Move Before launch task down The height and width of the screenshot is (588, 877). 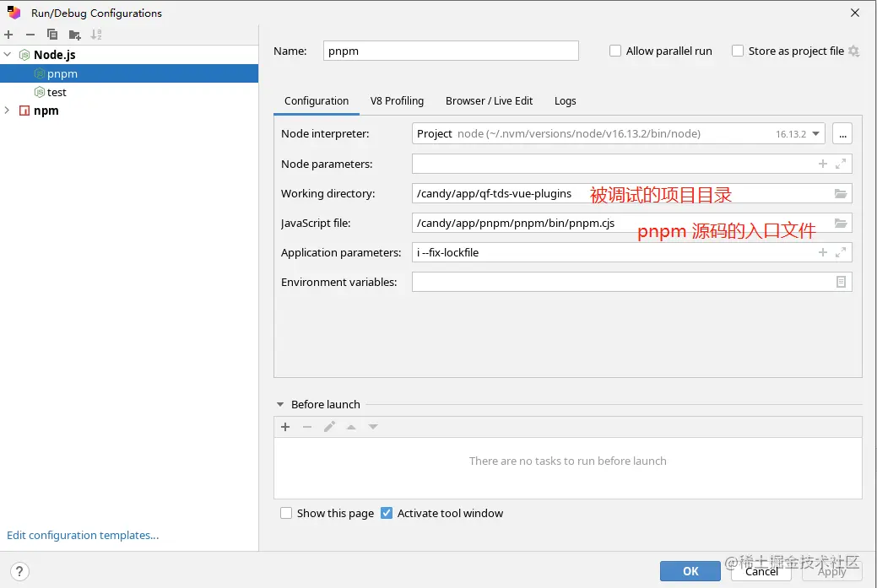point(373,427)
